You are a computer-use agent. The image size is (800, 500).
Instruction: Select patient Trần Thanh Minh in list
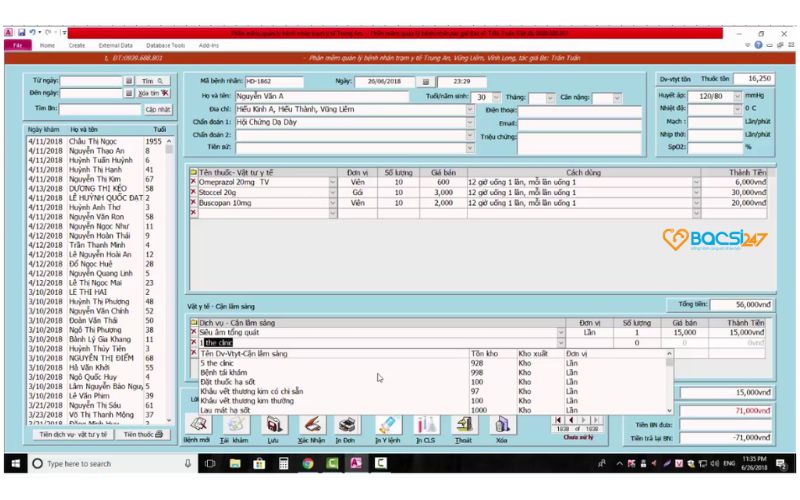pyautogui.click(x=95, y=245)
